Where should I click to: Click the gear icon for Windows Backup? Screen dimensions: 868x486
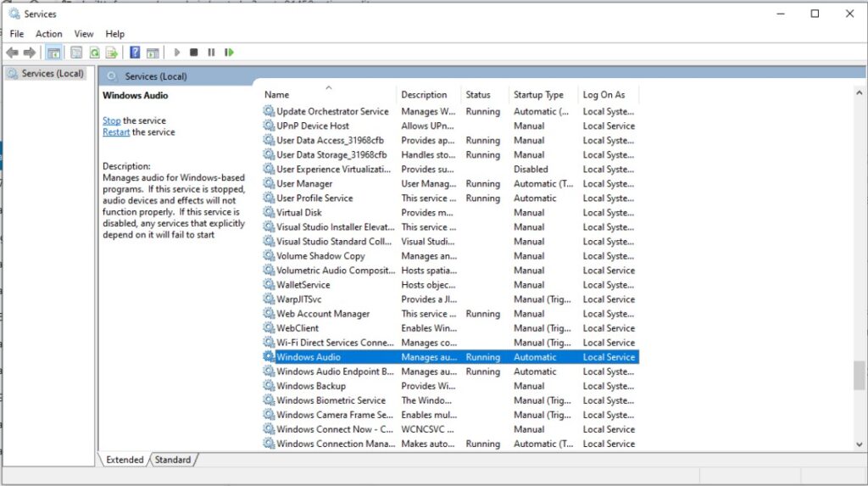click(269, 386)
